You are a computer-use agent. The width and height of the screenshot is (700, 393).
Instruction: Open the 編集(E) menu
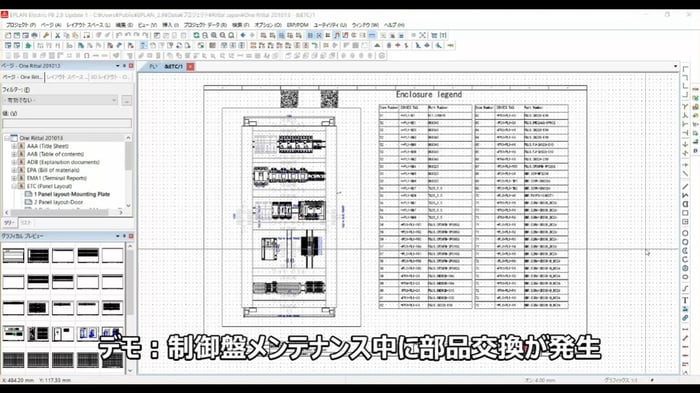pos(124,25)
